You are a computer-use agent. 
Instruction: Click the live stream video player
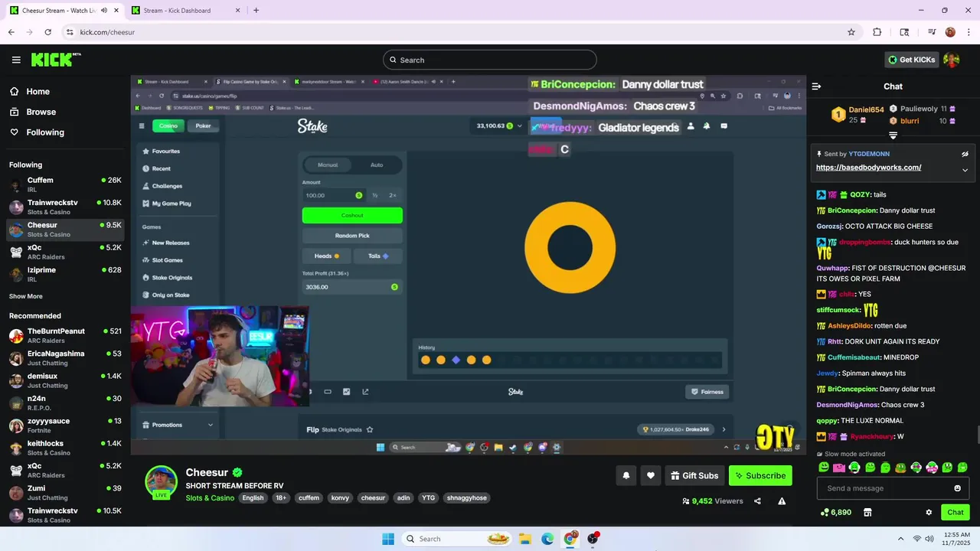[469, 265]
